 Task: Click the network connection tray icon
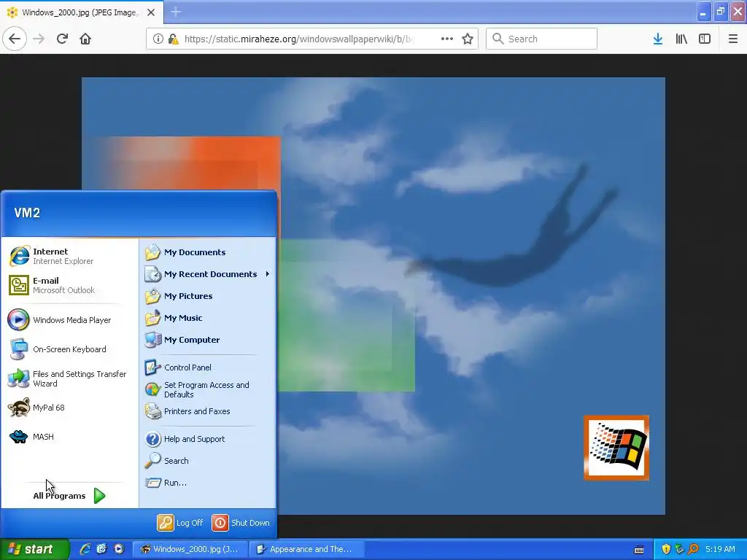coord(679,549)
